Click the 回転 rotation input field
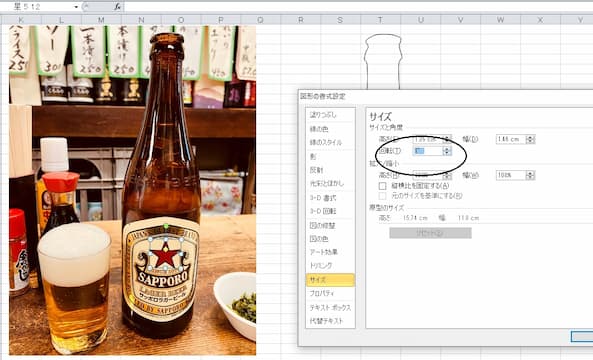Screen dimensions: 593x360 coord(428,151)
